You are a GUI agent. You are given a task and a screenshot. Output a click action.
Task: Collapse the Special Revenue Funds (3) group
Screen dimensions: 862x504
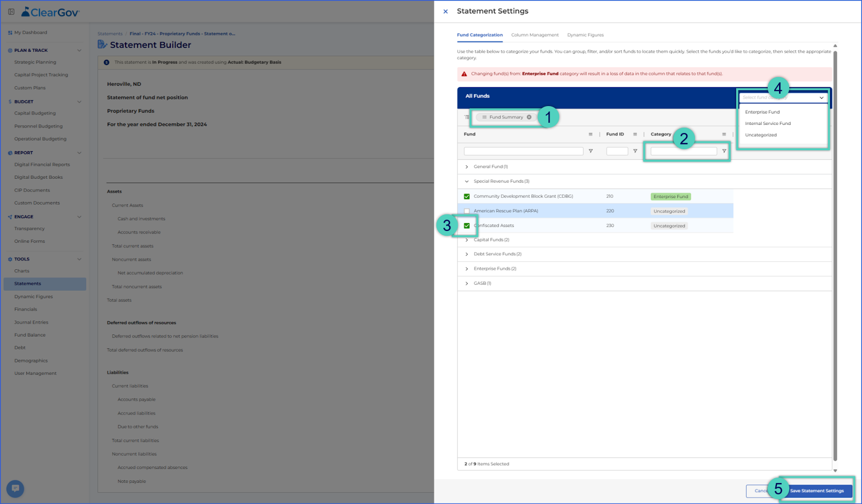click(467, 181)
